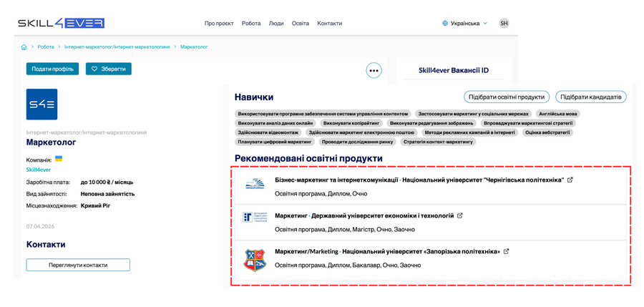This screenshot has width=644, height=307.
Task: Open the home icon in breadcrumb
Action: pos(24,47)
